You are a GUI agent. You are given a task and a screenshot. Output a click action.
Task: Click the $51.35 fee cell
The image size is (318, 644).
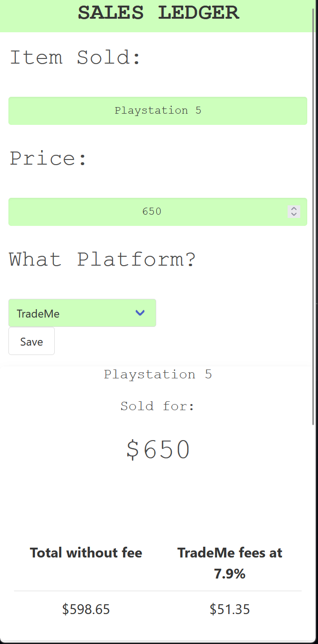coord(230,609)
